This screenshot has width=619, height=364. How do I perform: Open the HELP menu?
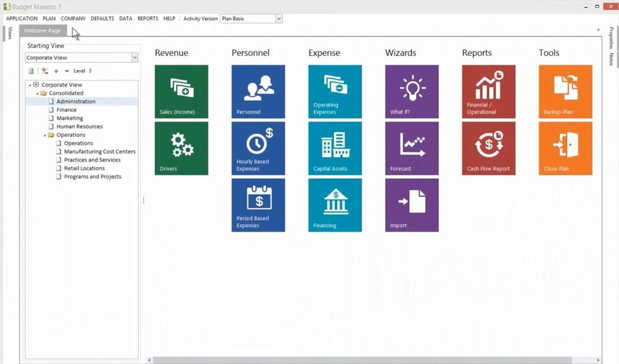(x=170, y=19)
